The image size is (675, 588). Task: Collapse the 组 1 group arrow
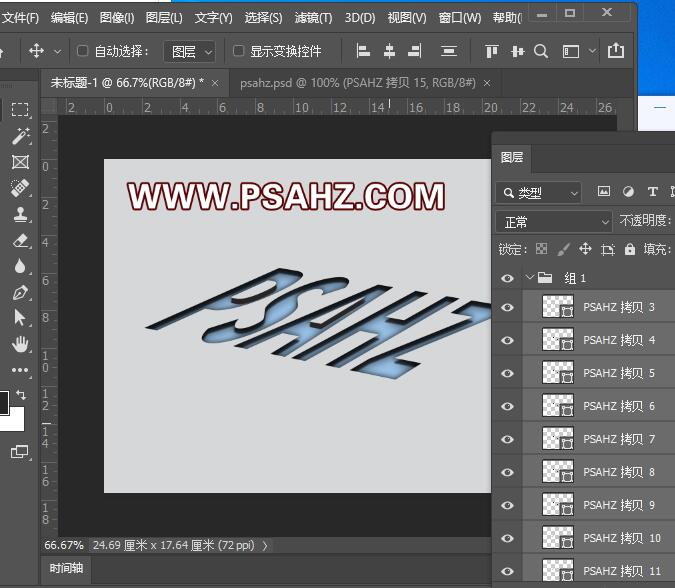(x=529, y=277)
